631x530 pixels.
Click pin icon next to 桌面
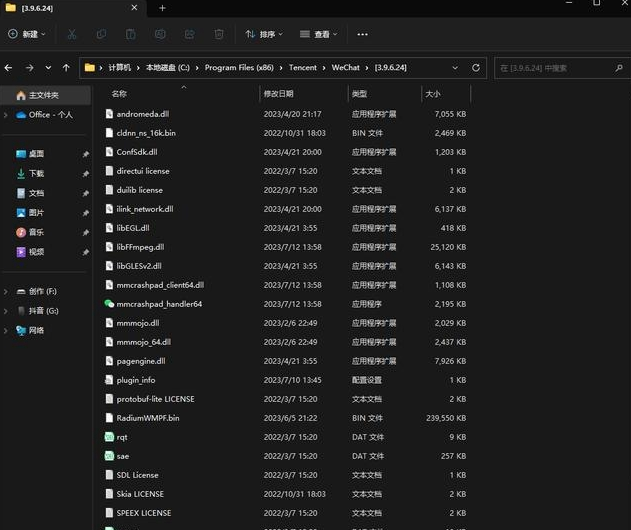86,154
